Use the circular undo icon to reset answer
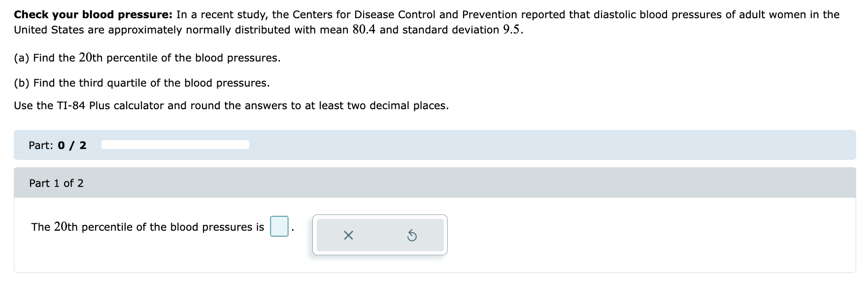Viewport: 868px width, 302px height. coord(412,236)
